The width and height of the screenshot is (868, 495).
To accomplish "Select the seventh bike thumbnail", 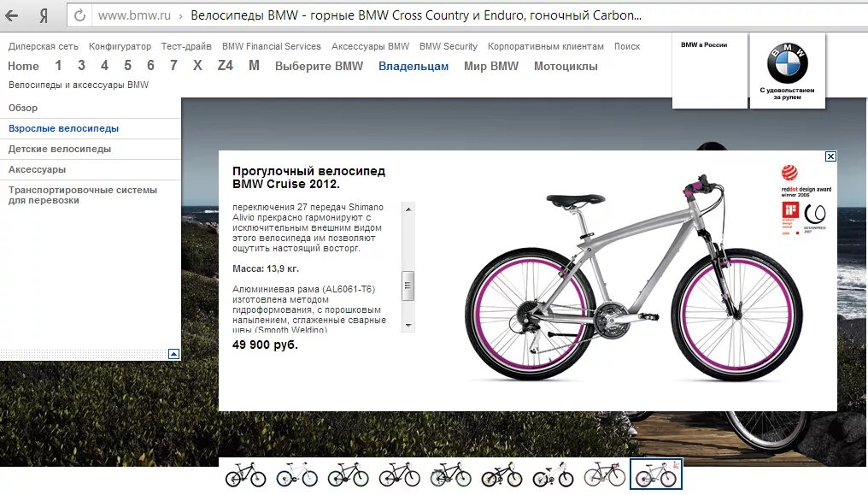I will tap(553, 474).
